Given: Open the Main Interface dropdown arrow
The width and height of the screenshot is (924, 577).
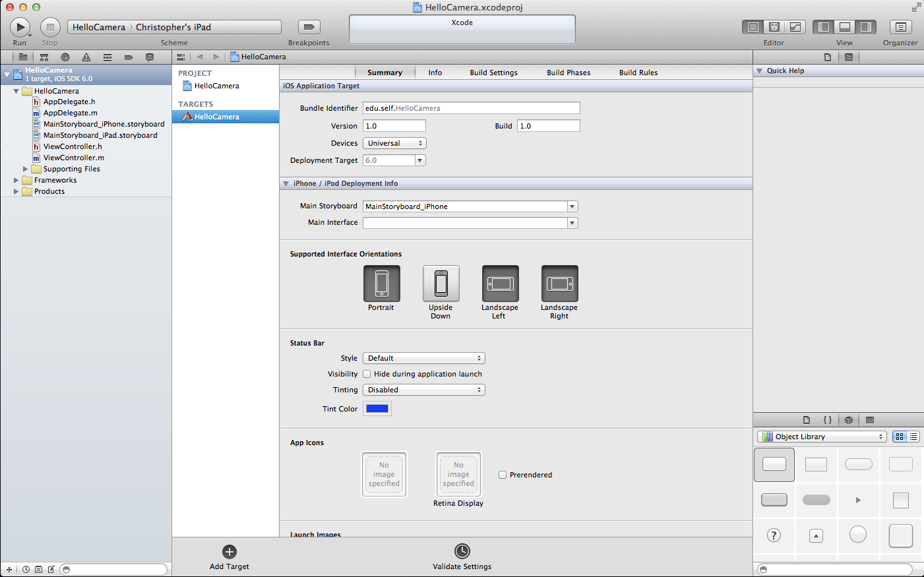Looking at the screenshot, I should click(x=572, y=223).
